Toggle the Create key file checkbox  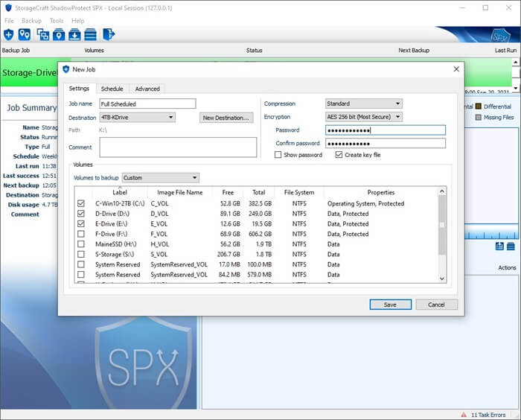339,155
